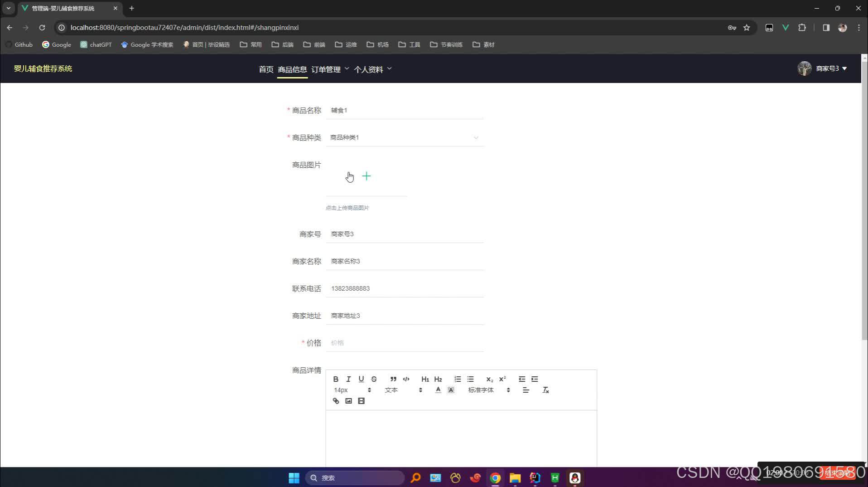
Task: Open the font color picker in the editor
Action: click(438, 390)
